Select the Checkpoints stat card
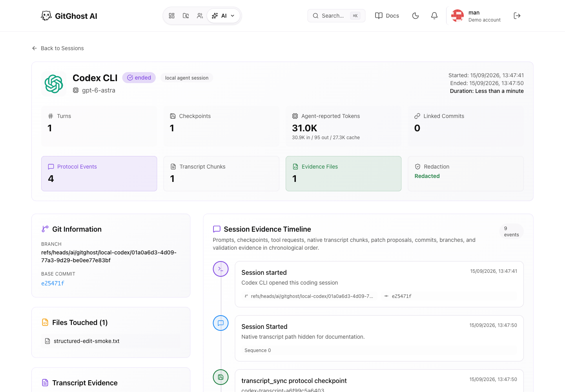 (221, 126)
